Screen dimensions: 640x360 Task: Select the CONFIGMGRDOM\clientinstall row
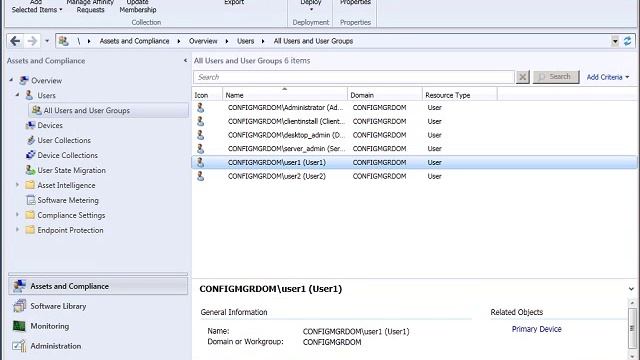[414, 121]
